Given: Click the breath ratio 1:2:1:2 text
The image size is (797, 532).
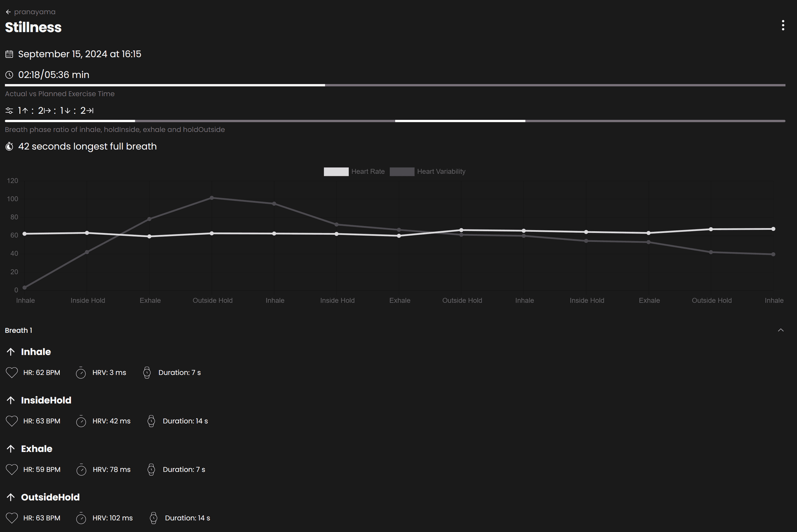Looking at the screenshot, I should tap(56, 111).
